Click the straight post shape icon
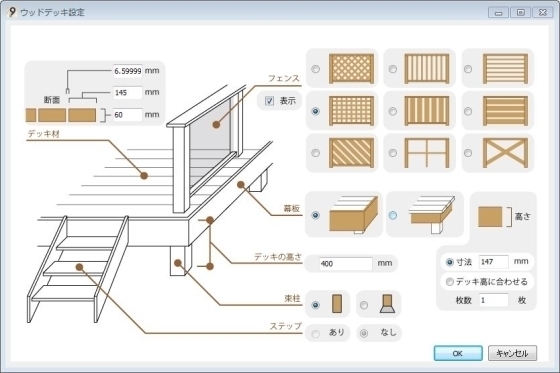560x373 pixels. pos(336,304)
